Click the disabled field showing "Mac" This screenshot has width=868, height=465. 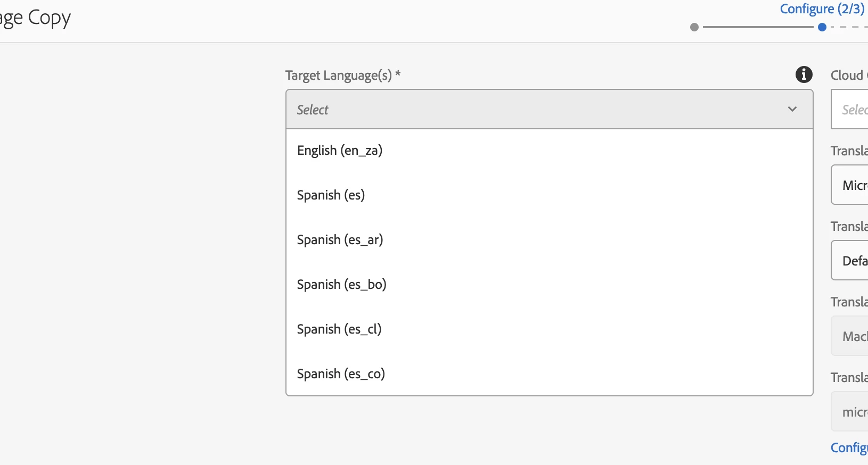click(853, 336)
